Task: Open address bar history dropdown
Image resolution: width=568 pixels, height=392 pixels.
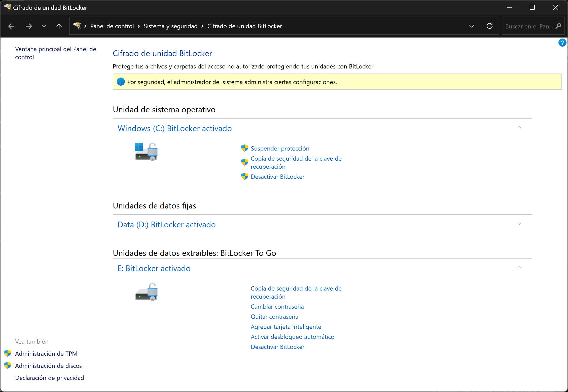Action: 472,26
